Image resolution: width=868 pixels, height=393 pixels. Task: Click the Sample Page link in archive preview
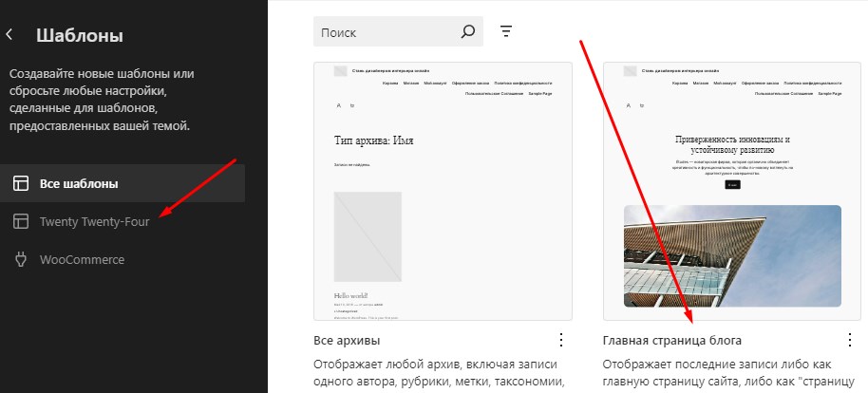pos(539,94)
